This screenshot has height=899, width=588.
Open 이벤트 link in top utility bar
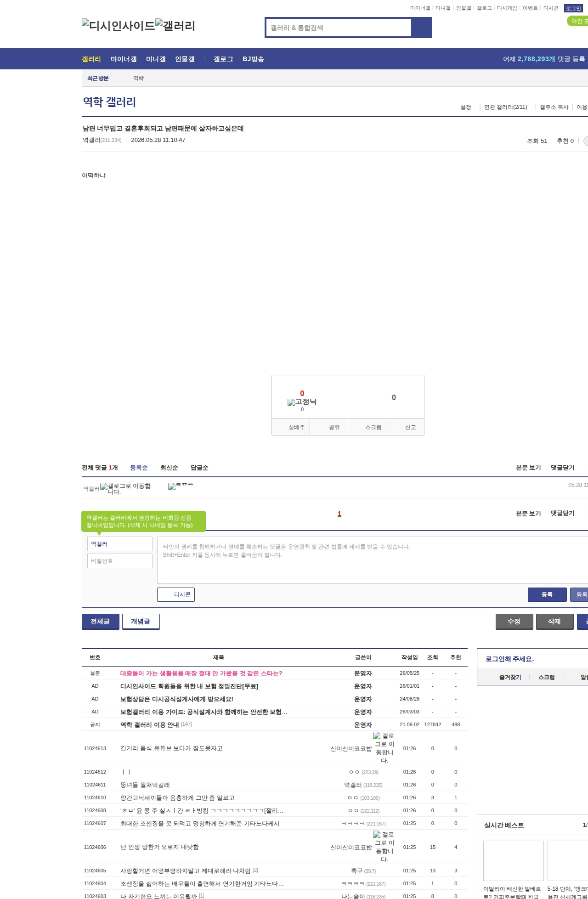530,8
